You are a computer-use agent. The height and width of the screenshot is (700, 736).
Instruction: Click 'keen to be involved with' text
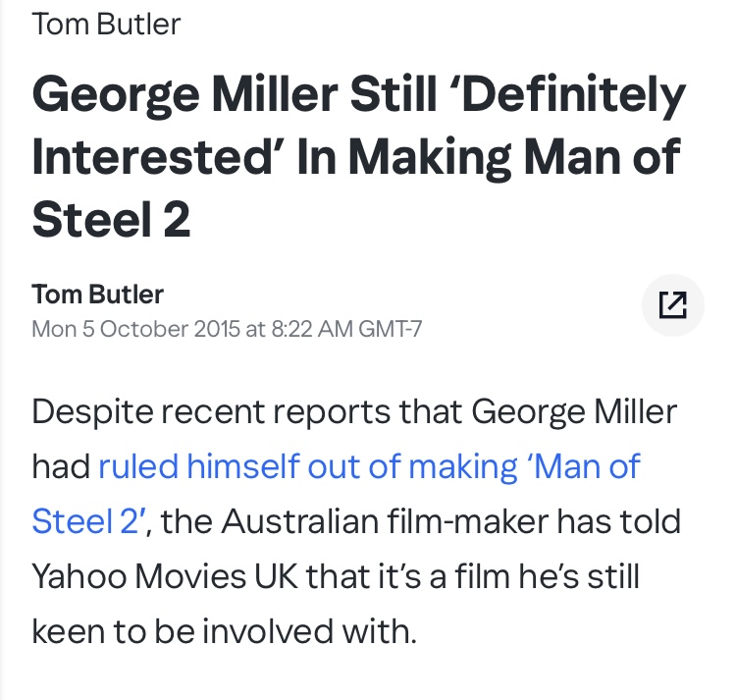(x=224, y=630)
